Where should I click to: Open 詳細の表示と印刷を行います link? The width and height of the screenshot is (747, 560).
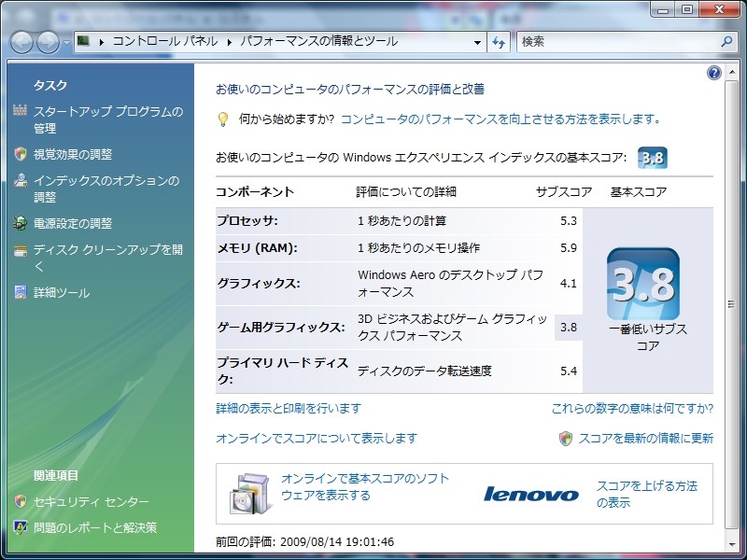point(289,409)
